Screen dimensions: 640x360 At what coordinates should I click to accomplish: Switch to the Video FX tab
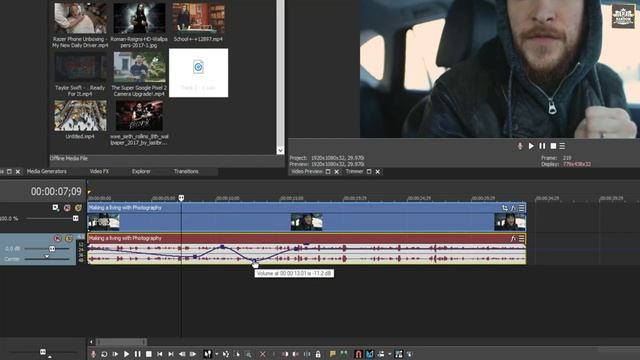click(99, 171)
